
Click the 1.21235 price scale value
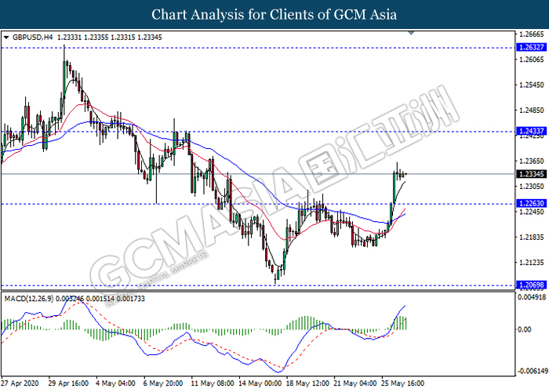(532, 263)
